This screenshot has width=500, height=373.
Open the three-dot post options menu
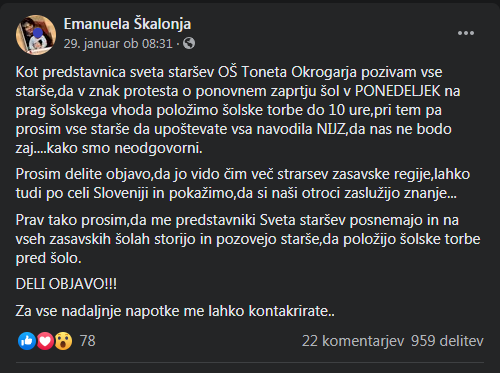tap(466, 33)
